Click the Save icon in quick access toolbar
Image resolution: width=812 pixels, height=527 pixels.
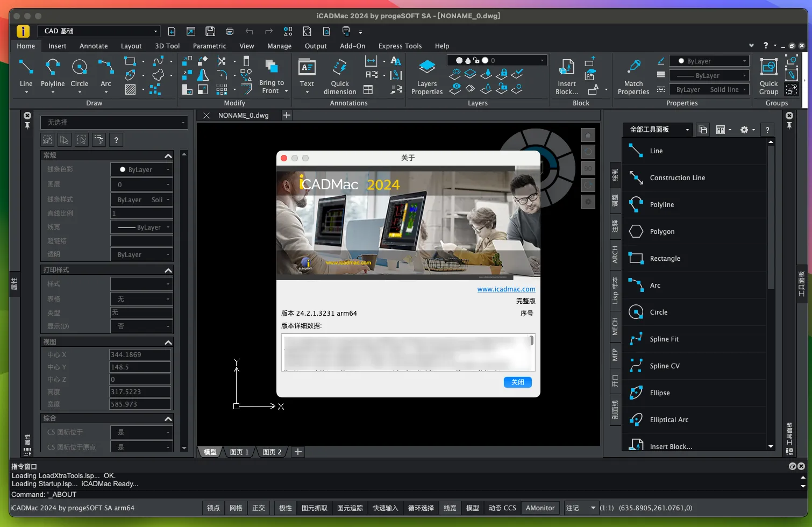pyautogui.click(x=210, y=31)
